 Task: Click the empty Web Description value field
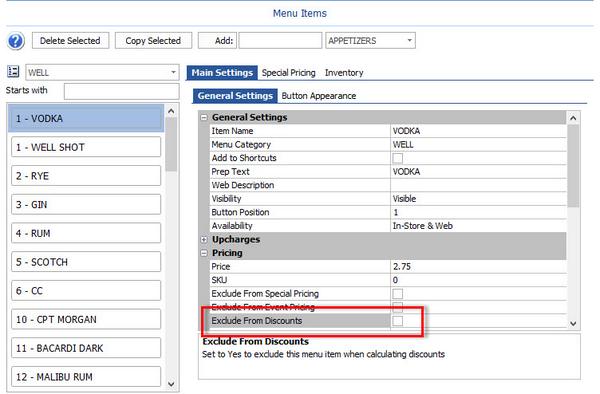pos(478,185)
